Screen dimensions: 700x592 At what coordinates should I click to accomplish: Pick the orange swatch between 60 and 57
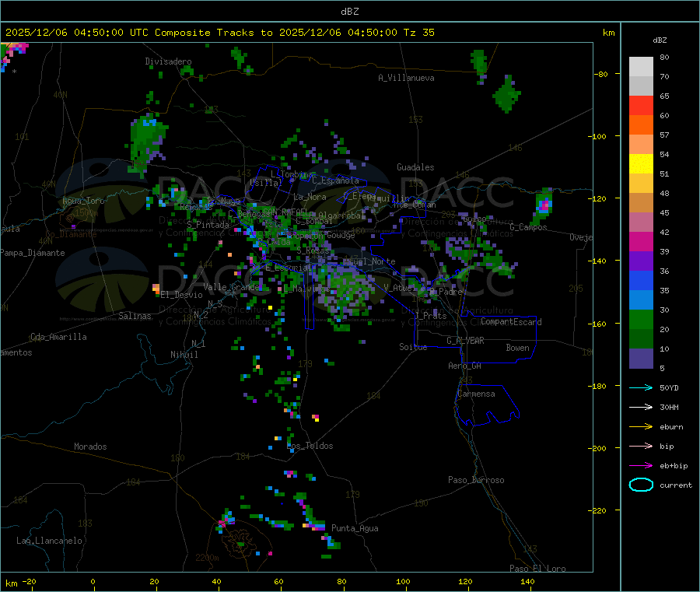(641, 125)
